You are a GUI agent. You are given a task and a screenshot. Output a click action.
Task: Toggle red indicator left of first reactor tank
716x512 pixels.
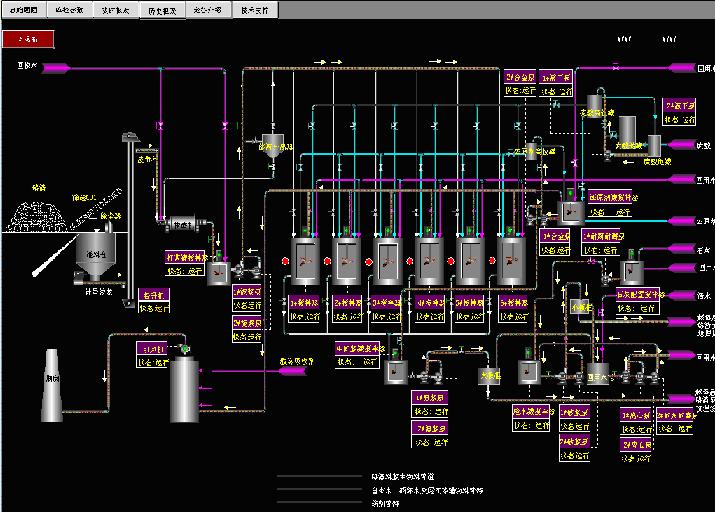[x=284, y=260]
